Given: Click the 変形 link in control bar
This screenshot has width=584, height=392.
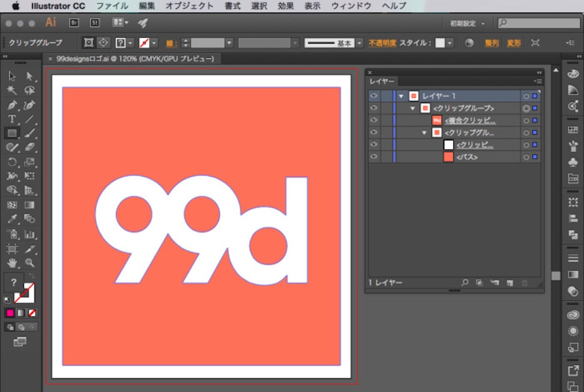Looking at the screenshot, I should (514, 43).
